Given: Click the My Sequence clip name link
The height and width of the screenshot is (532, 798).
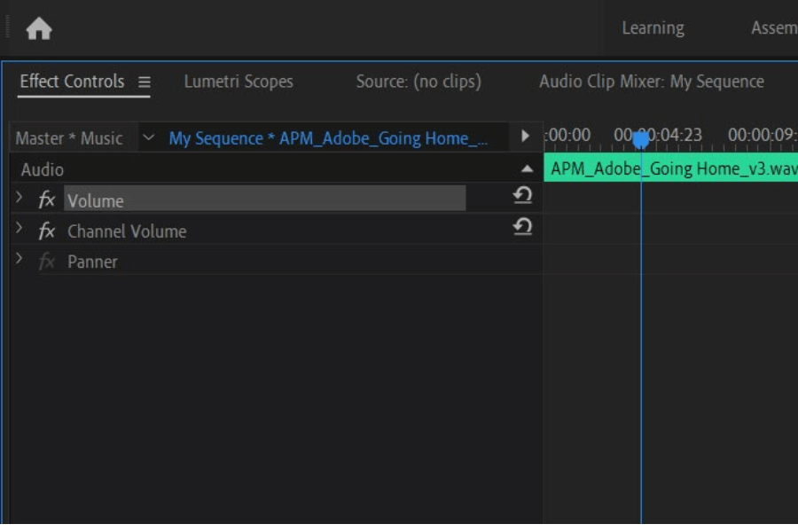Looking at the screenshot, I should (328, 138).
